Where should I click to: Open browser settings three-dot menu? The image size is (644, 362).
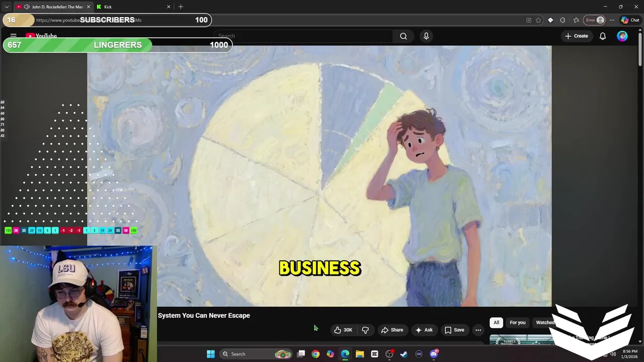click(612, 20)
